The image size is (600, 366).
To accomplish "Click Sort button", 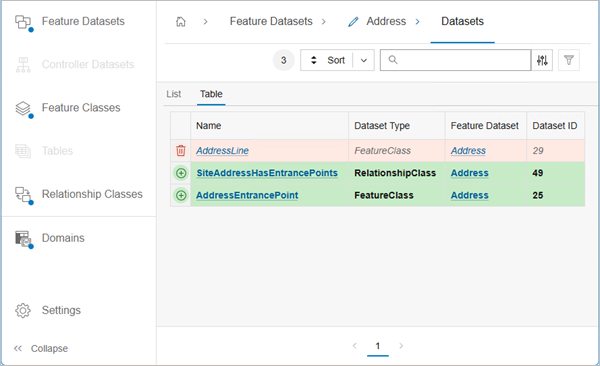I will coord(326,60).
